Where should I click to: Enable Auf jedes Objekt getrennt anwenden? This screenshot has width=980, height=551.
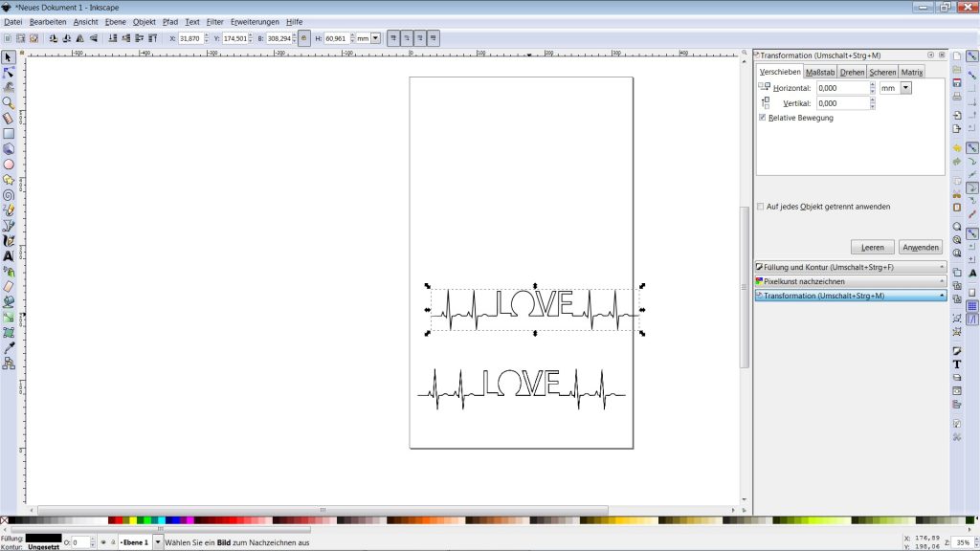[x=761, y=207]
